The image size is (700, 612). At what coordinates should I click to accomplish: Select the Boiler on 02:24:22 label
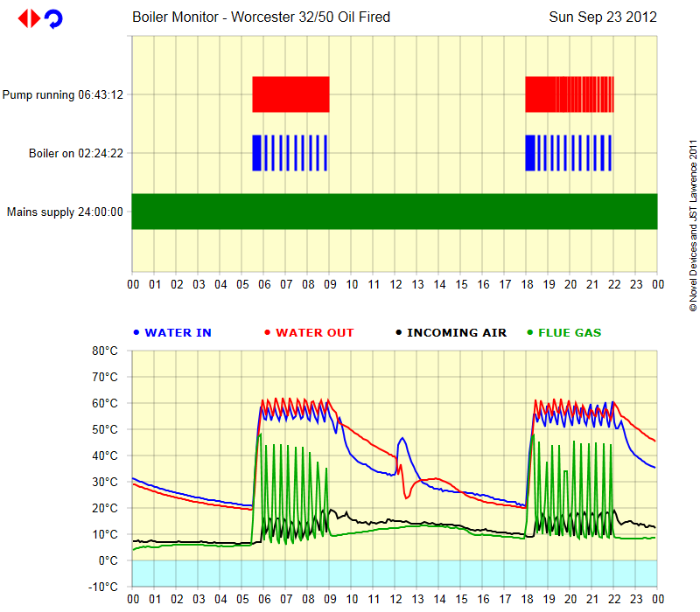[76, 153]
